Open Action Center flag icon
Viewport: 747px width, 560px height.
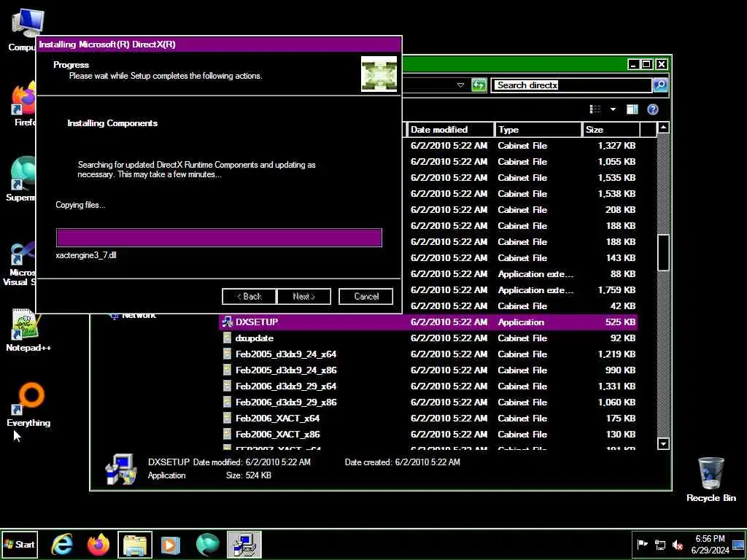[x=642, y=544]
